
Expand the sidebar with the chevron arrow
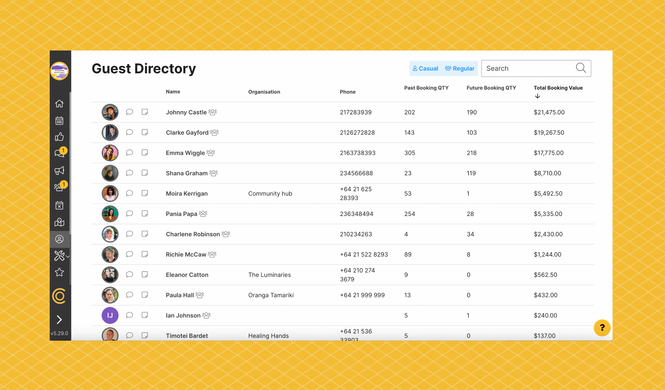coord(59,320)
